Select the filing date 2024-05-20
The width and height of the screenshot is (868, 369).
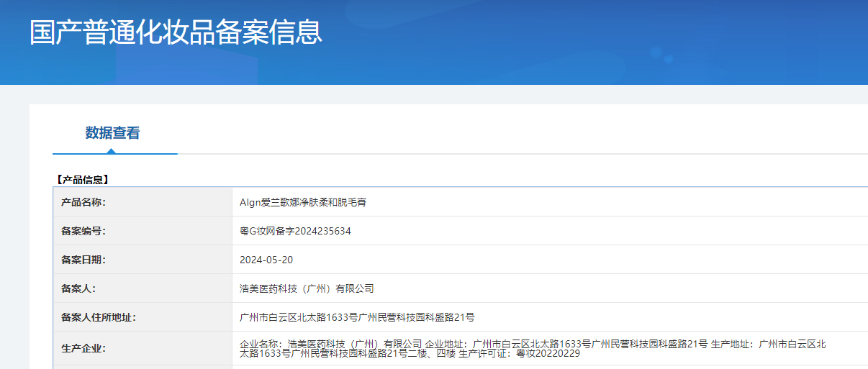tap(266, 260)
